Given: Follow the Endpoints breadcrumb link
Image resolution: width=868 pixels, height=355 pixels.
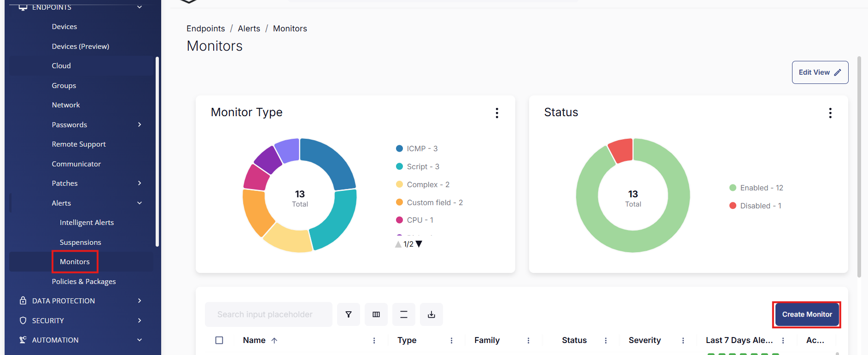Looking at the screenshot, I should tap(206, 29).
